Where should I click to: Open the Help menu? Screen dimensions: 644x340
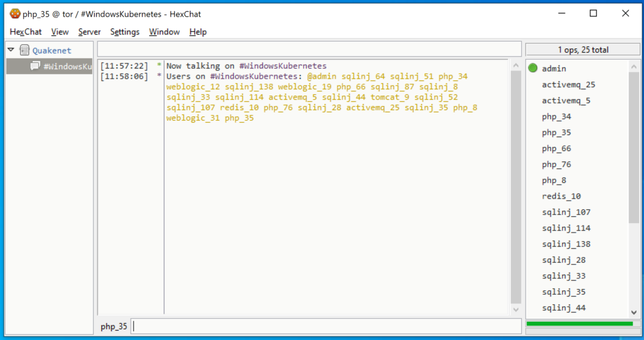(197, 32)
